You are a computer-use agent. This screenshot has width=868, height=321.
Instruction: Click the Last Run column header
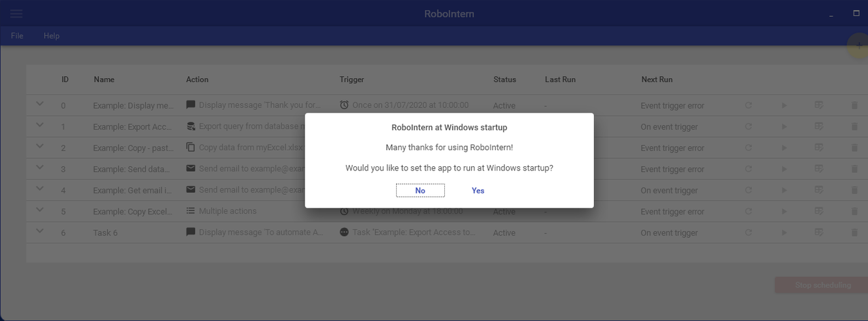point(560,79)
